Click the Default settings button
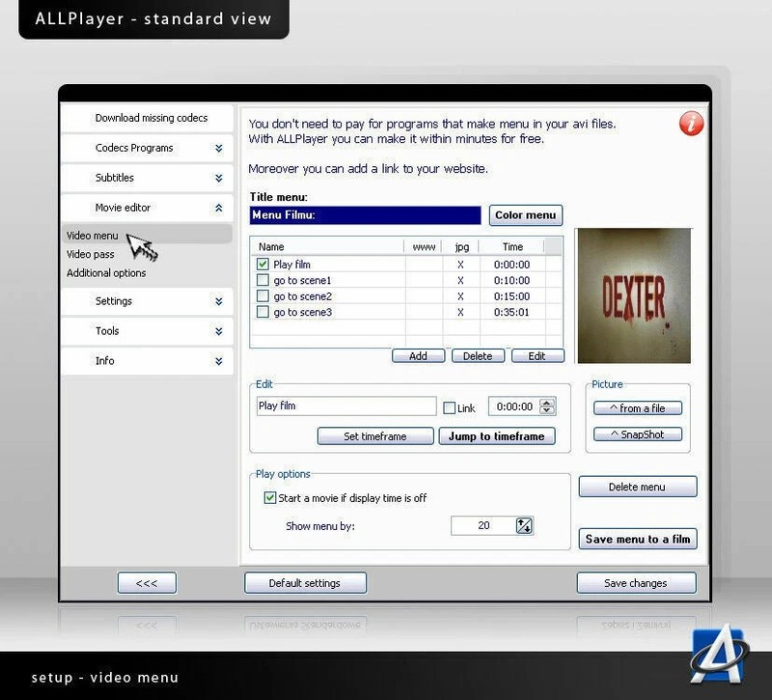 pos(305,583)
